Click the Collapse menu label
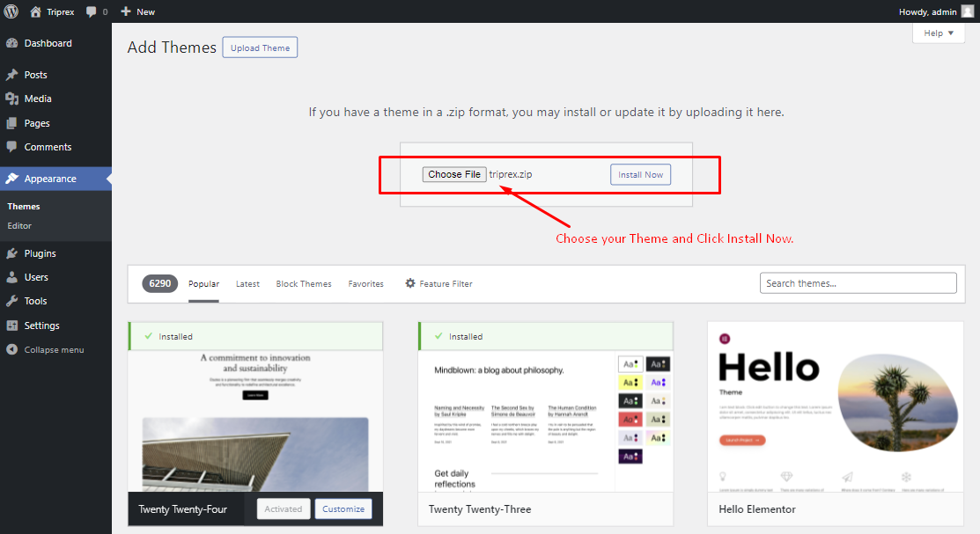Image resolution: width=980 pixels, height=534 pixels. pos(54,350)
